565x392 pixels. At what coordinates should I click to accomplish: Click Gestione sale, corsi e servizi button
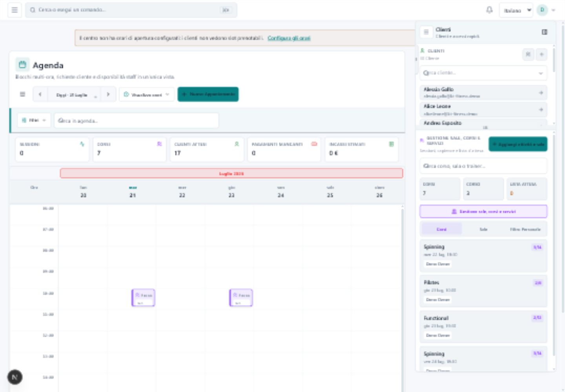(x=483, y=211)
